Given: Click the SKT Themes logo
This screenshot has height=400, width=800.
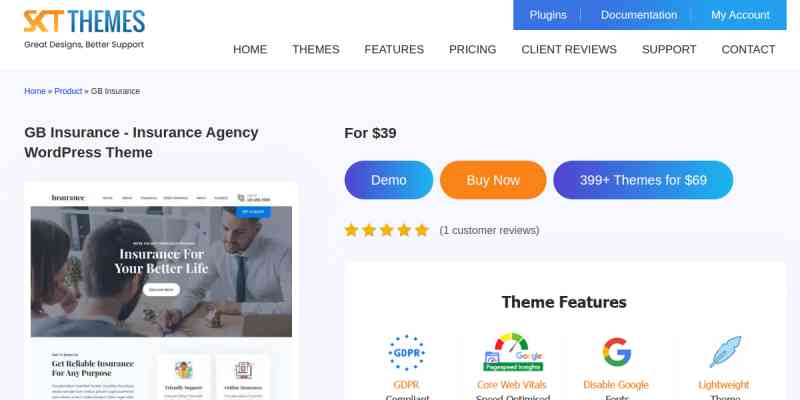Looking at the screenshot, I should coord(84,29).
